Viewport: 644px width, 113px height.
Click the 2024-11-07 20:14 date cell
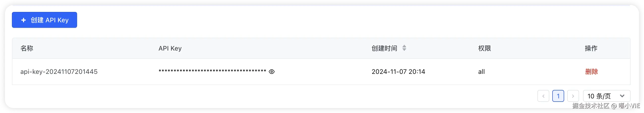point(398,72)
